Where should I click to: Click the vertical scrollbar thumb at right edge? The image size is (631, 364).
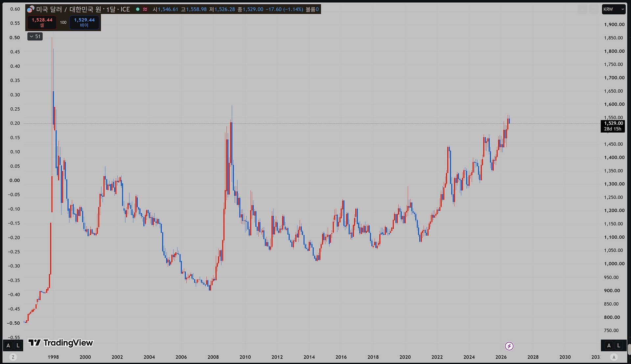629,350
